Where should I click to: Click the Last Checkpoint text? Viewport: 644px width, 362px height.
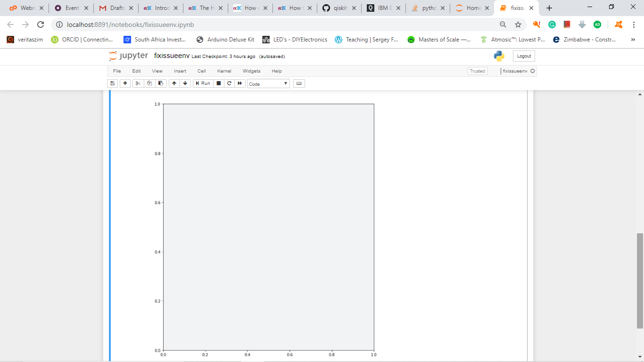[223, 57]
